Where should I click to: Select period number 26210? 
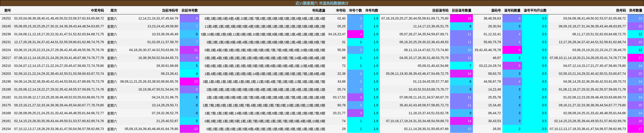6,66
